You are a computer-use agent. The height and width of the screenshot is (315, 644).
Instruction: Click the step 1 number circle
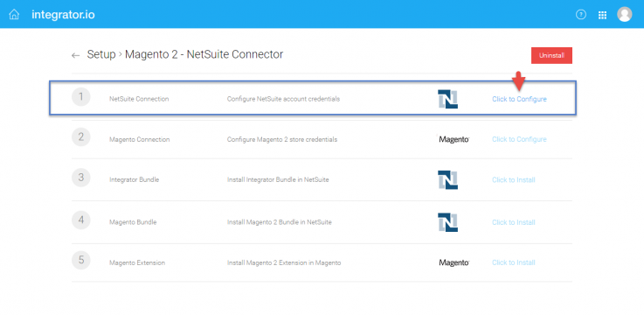pos(81,97)
